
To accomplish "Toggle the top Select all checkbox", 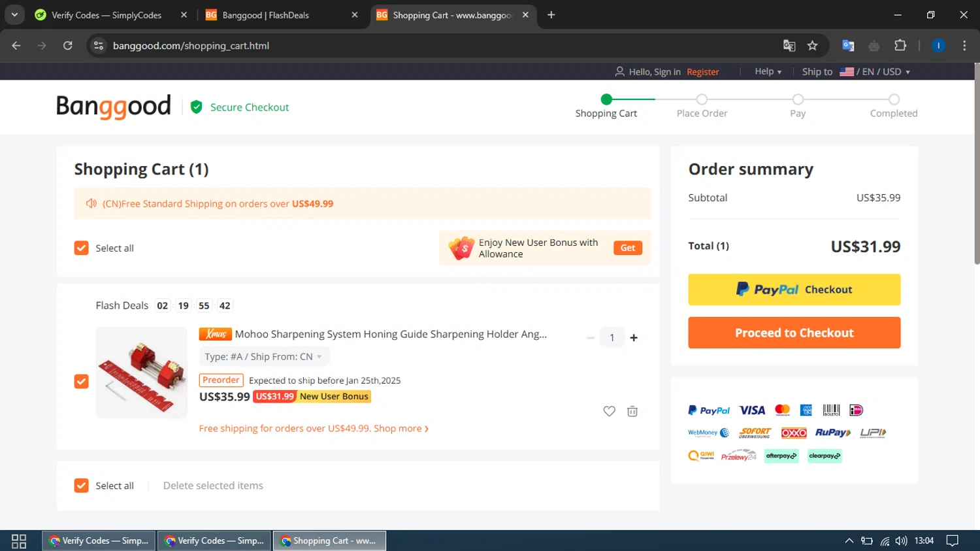I will coord(81,248).
